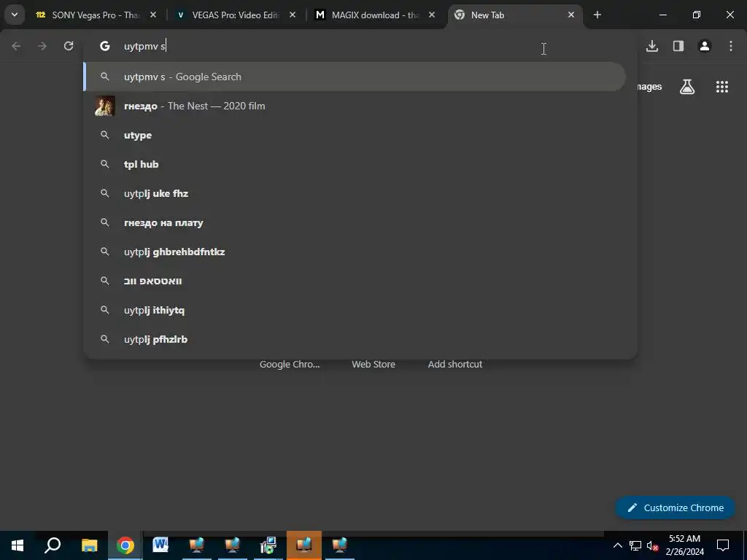This screenshot has width=747, height=560.
Task: Pick the 'гнездо на плату' suggestion
Action: pos(355,222)
